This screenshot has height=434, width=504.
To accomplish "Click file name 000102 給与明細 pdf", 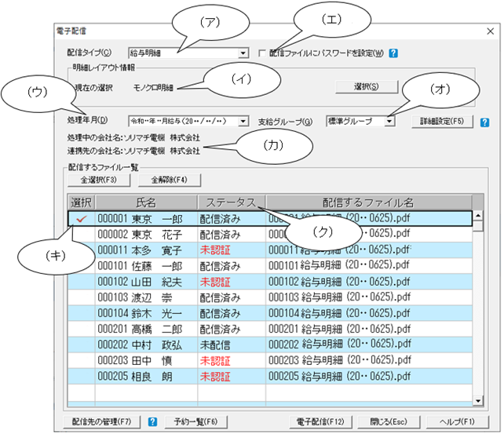I will point(339,282).
